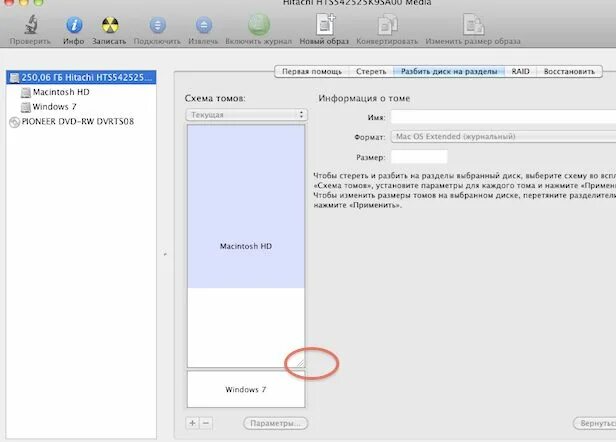The image size is (616, 442).
Task: Switch to the RAID tab
Action: 520,72
